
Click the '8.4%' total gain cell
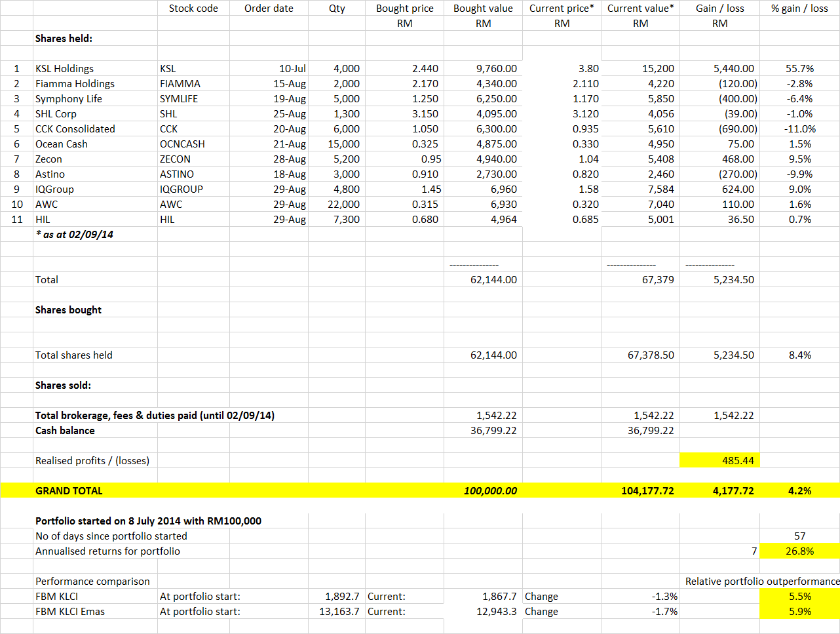tap(800, 355)
